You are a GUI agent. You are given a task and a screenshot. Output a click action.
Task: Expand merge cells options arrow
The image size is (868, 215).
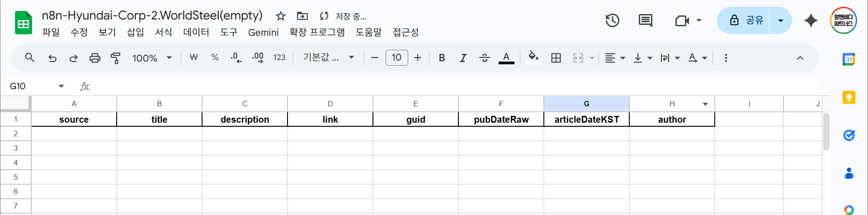tap(592, 58)
